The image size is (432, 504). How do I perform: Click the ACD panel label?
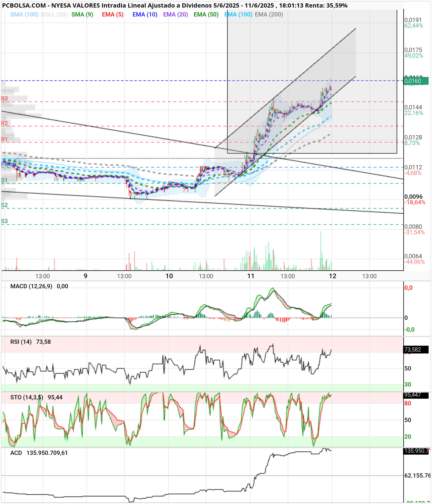16,453
